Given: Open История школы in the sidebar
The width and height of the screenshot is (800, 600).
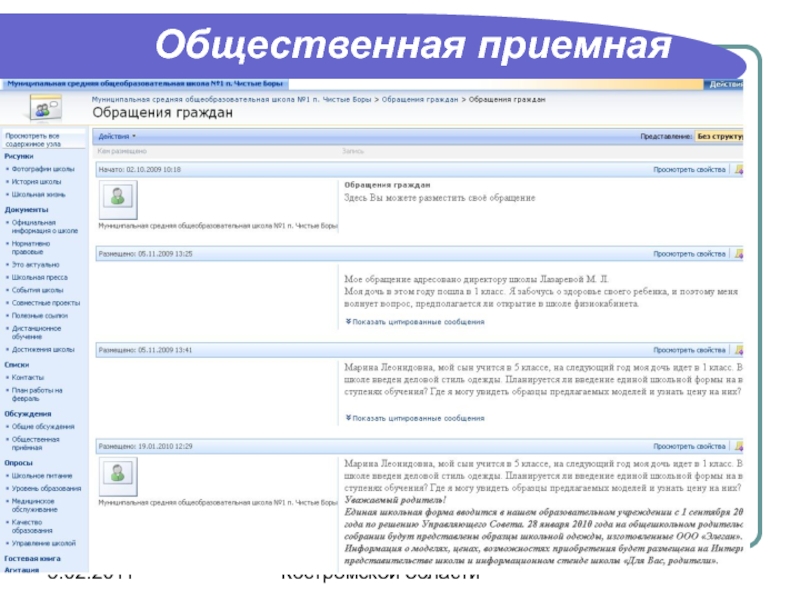Looking at the screenshot, I should click(36, 182).
